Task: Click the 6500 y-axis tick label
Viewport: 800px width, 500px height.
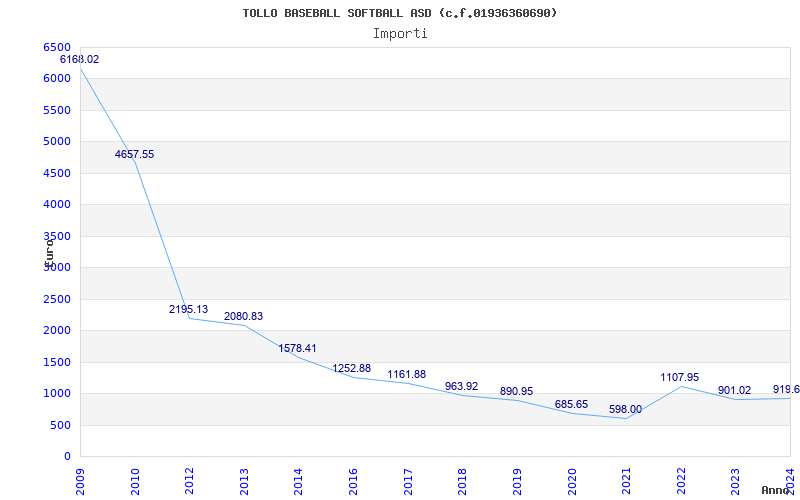Action: [57, 47]
